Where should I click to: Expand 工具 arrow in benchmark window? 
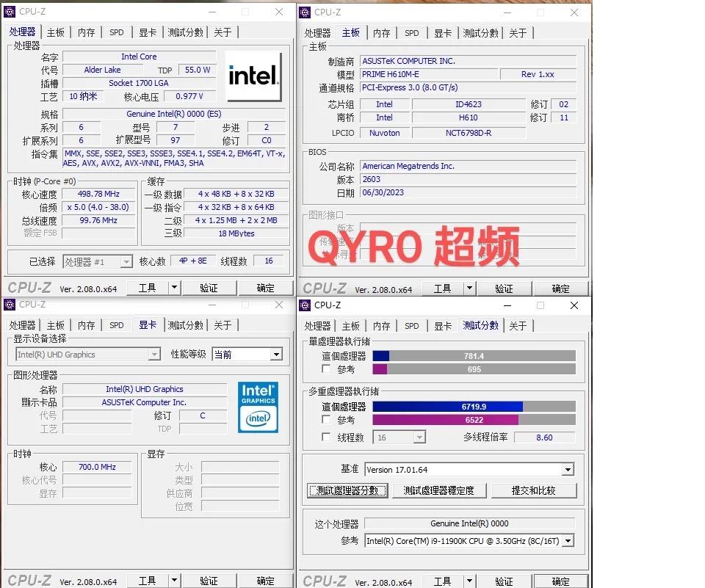pyautogui.click(x=470, y=581)
